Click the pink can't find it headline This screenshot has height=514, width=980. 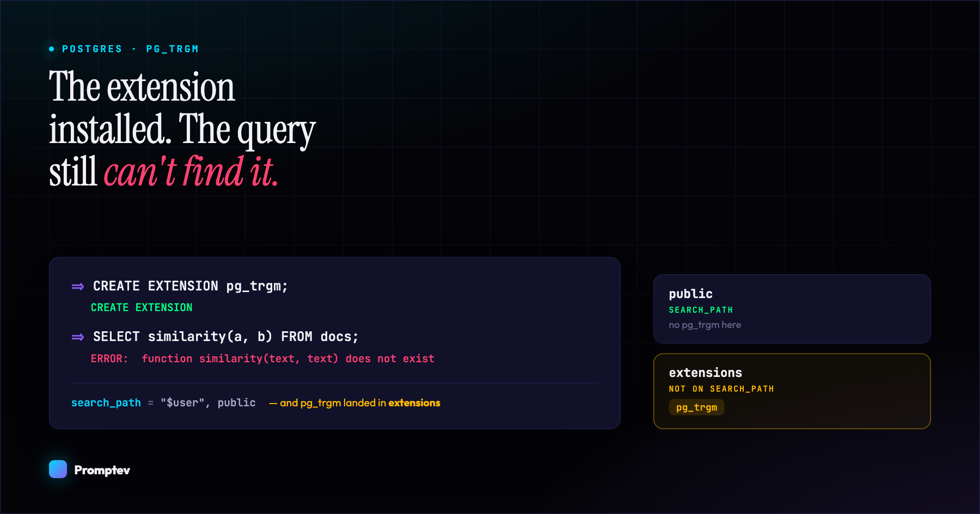(x=191, y=172)
